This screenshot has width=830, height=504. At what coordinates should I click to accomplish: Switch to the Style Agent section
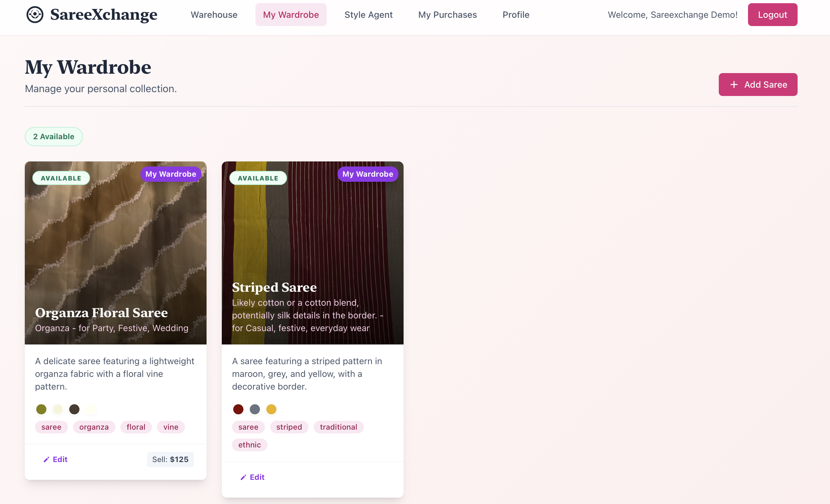(x=368, y=15)
